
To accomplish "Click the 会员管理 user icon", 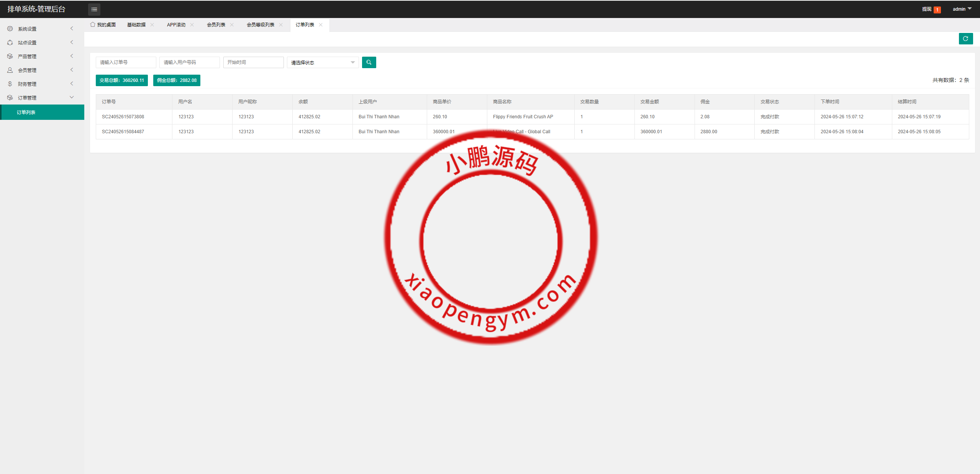I will pos(10,70).
